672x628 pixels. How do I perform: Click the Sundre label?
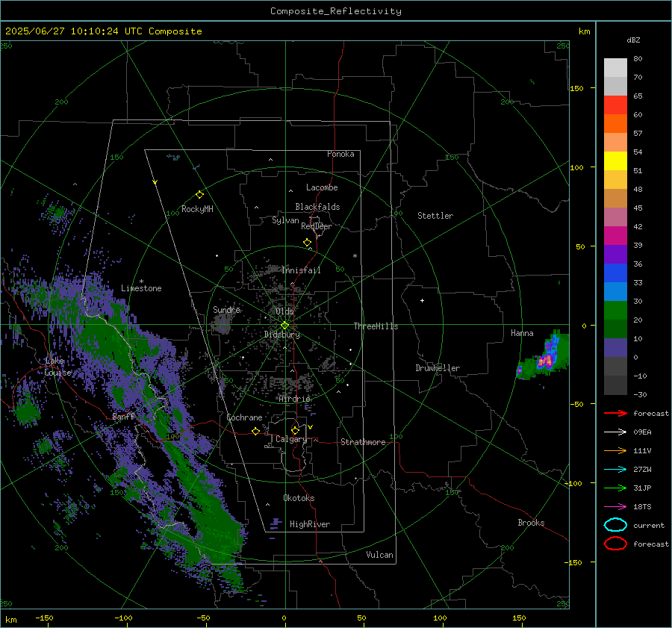(226, 309)
